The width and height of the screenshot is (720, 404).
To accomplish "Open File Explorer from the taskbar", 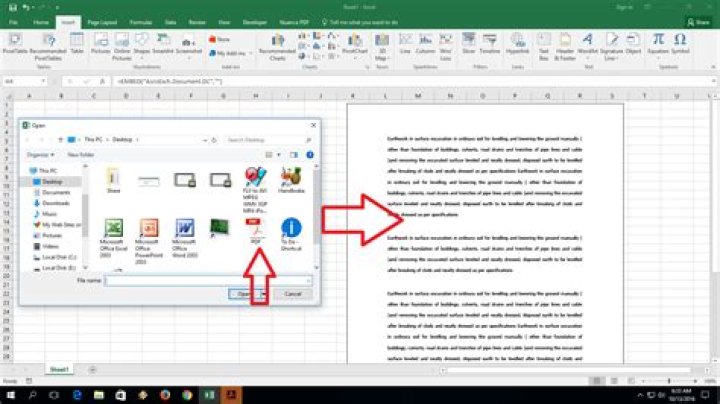I will 99,395.
